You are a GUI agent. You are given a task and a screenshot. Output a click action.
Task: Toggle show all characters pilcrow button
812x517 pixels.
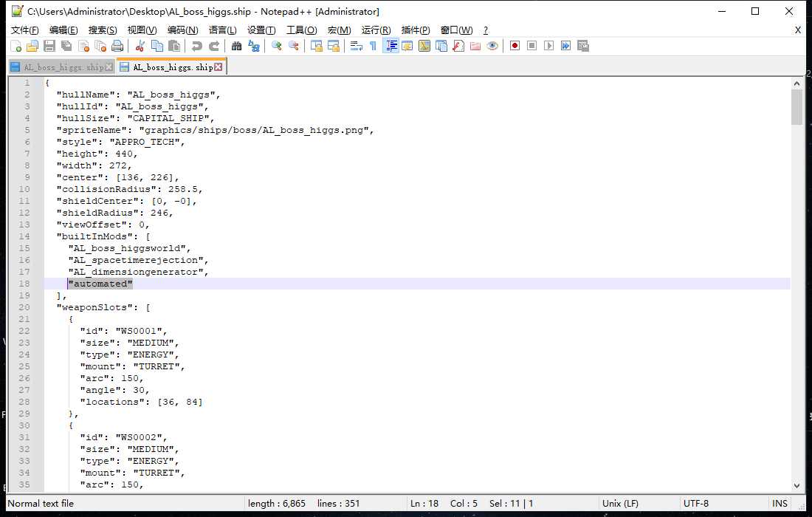(373, 46)
